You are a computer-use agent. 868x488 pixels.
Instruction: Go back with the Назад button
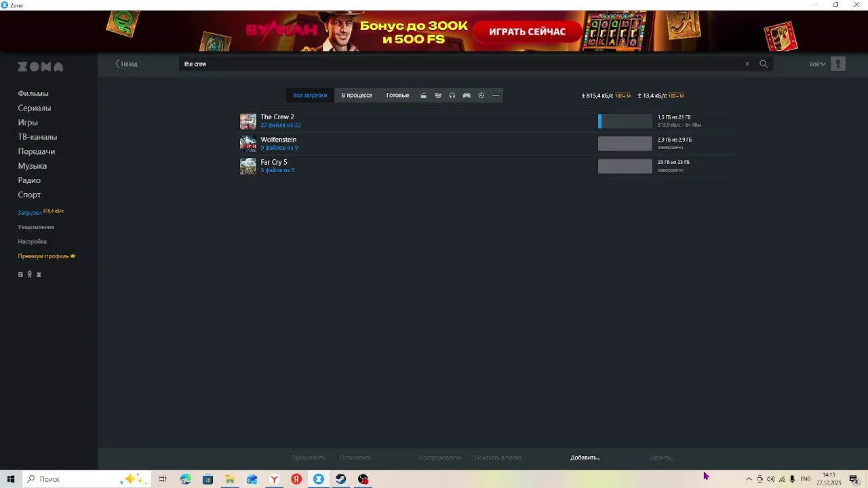click(x=126, y=64)
